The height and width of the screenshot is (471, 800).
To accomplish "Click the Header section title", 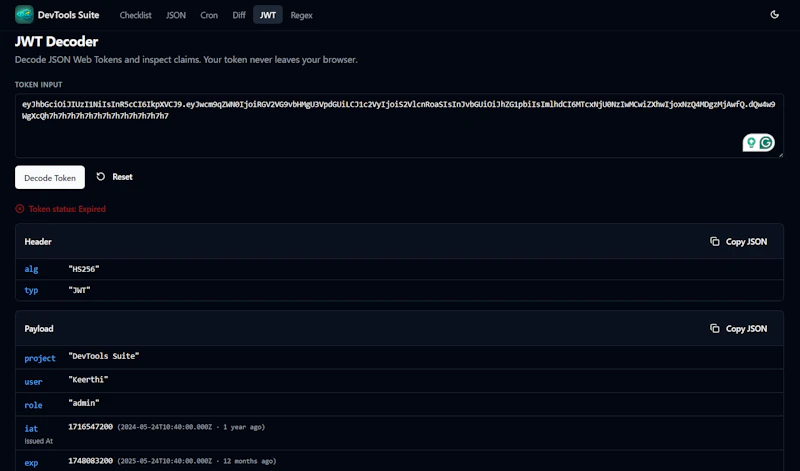I will click(38, 241).
